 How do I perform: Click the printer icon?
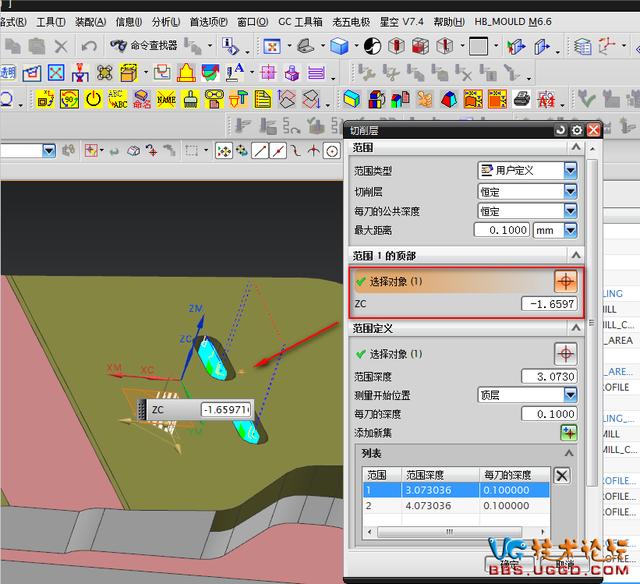522,99
